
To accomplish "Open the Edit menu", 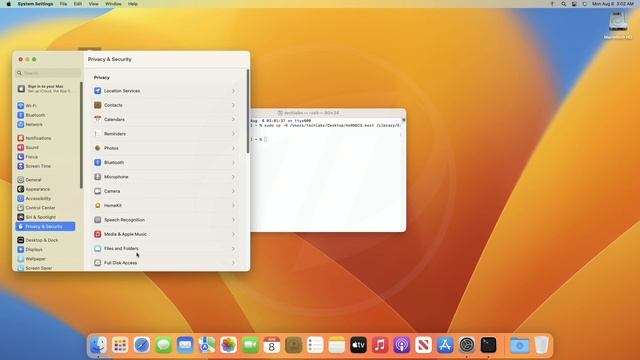I will [78, 4].
